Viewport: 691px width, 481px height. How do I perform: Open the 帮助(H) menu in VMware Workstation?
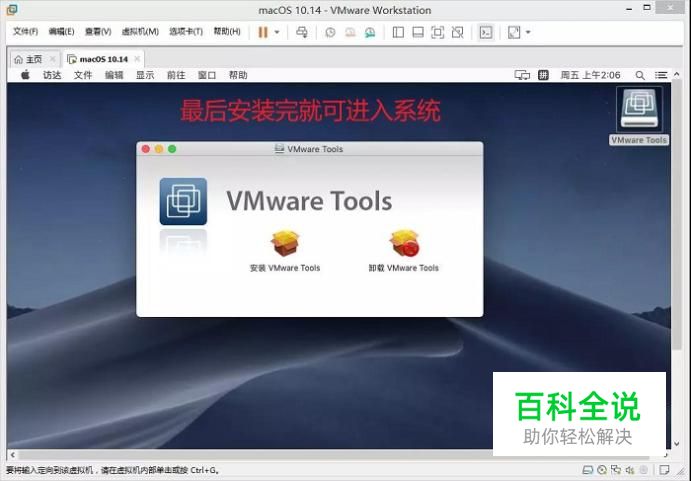tap(227, 31)
